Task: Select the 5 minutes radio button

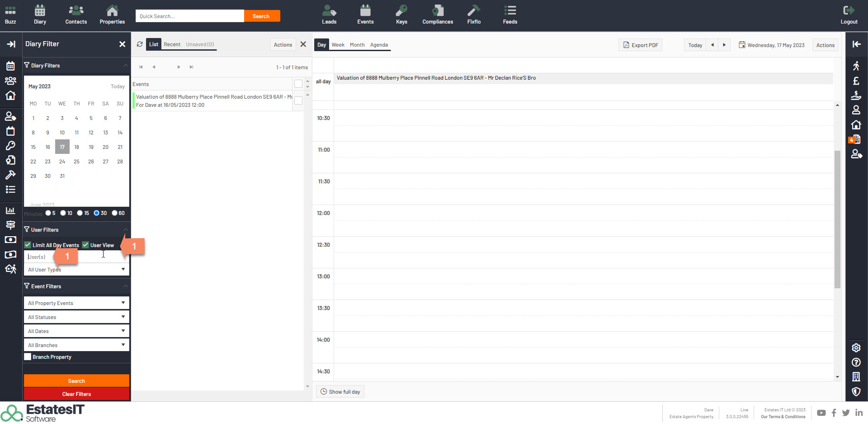Action: coord(48,213)
